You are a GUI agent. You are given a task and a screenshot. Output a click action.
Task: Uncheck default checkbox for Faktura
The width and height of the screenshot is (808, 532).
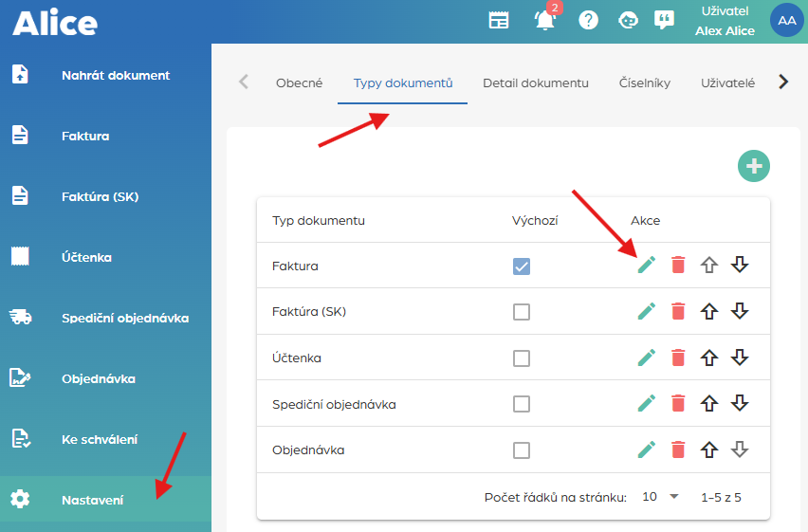click(522, 266)
